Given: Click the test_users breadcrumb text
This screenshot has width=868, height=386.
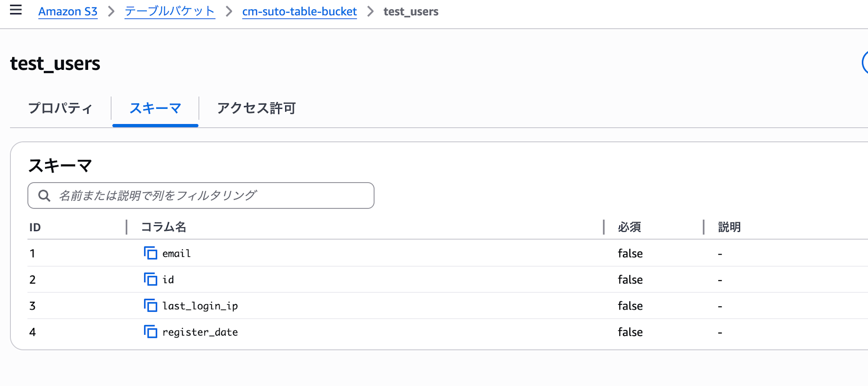Looking at the screenshot, I should pos(411,11).
